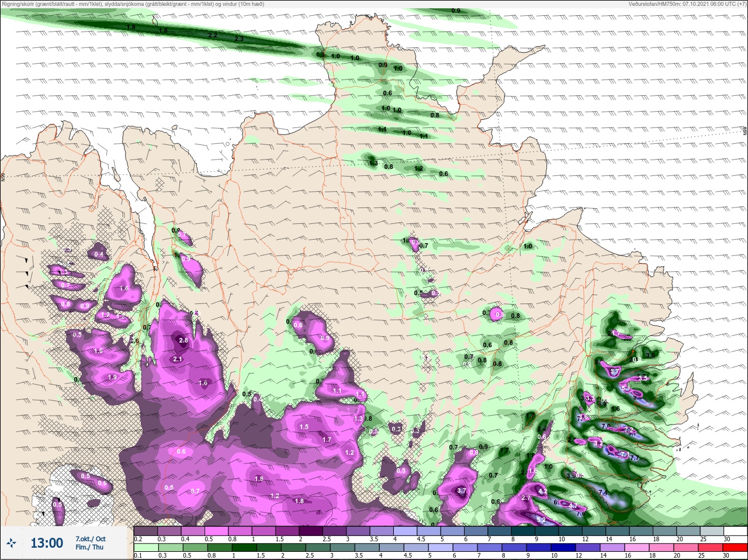This screenshot has width=748, height=560.
Task: Select the white swatch at 30 in upper legend
Action: 736,531
